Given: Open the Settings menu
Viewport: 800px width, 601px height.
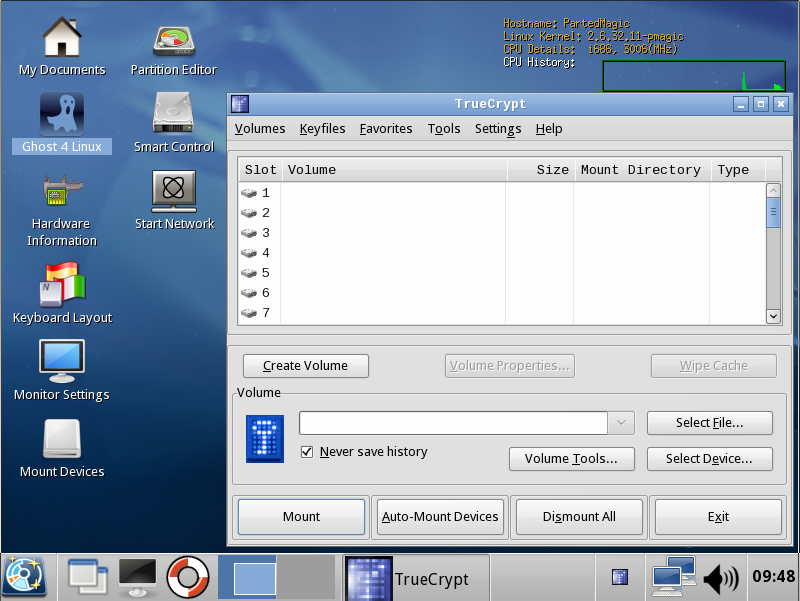Looking at the screenshot, I should (498, 129).
